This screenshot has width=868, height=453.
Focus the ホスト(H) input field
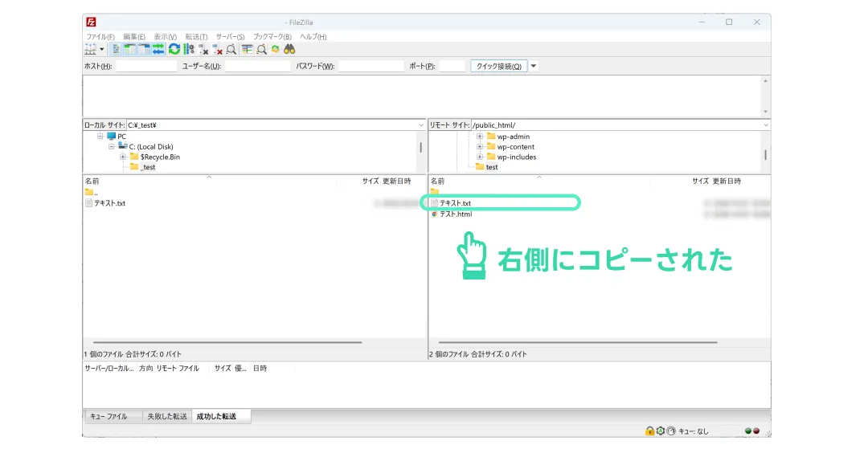tap(145, 66)
